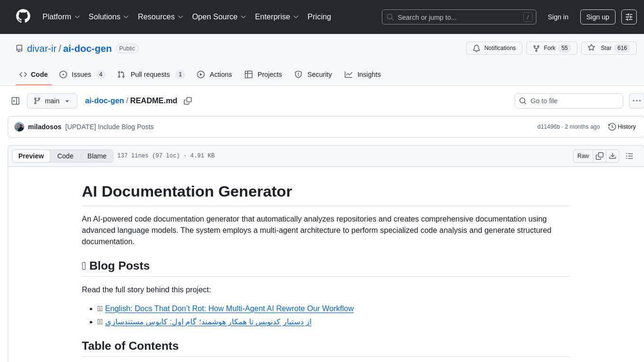Select the Blame view toggle

97,156
